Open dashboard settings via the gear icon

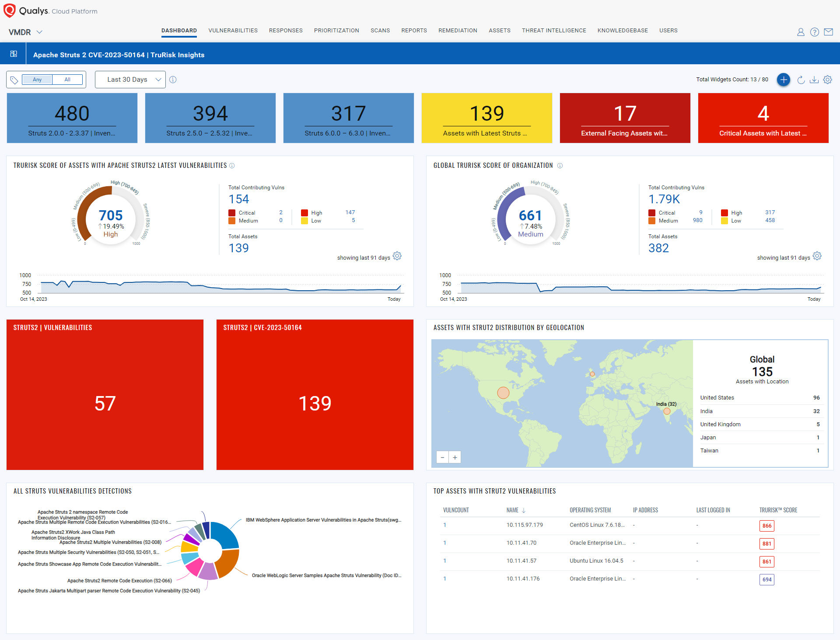pos(827,80)
